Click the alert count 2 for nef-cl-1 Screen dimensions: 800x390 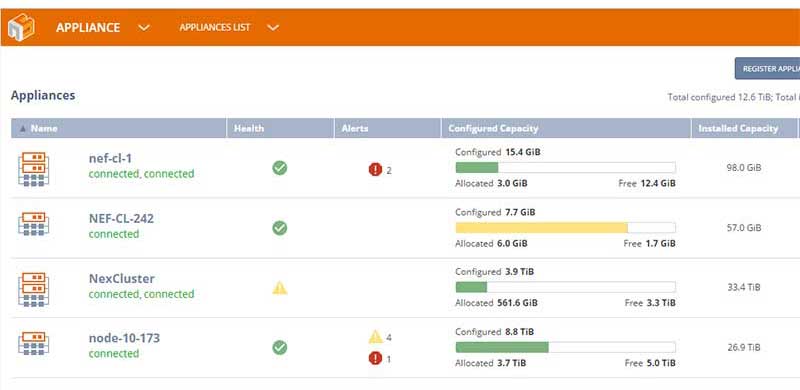pos(389,170)
